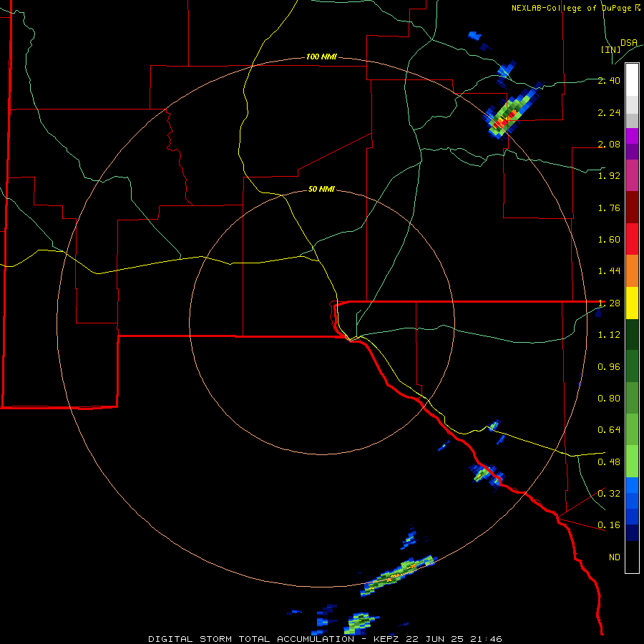The height and width of the screenshot is (644, 644).
Task: Select the 0.96 legend value
Action: (609, 367)
